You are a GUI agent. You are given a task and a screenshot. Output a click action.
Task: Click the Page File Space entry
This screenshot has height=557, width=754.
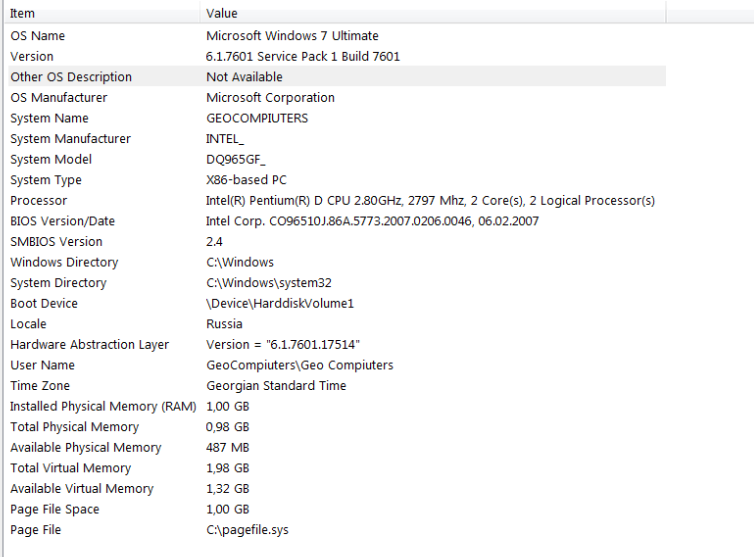point(55,509)
